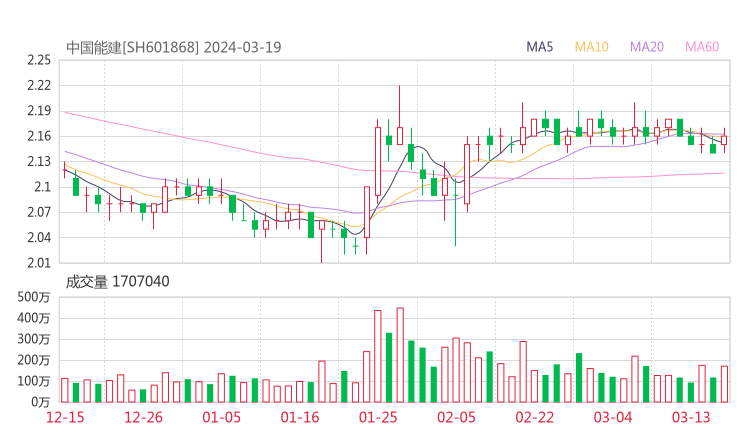
Task: Click the 2.13 price axis label
Action: point(39,161)
